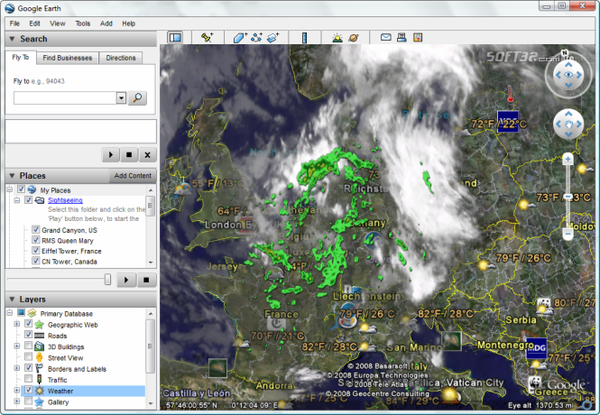Viewport: 600px width, 415px height.
Task: Open the Tools menu
Action: [82, 22]
